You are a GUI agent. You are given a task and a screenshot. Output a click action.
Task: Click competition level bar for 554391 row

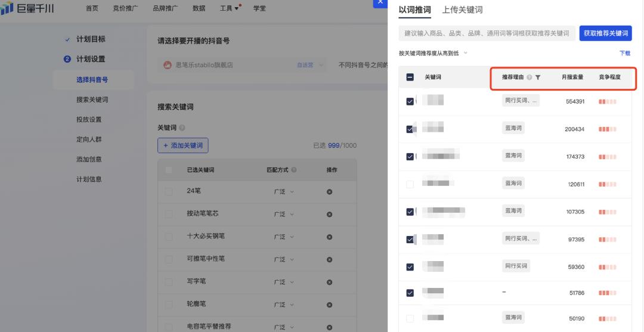click(608, 102)
